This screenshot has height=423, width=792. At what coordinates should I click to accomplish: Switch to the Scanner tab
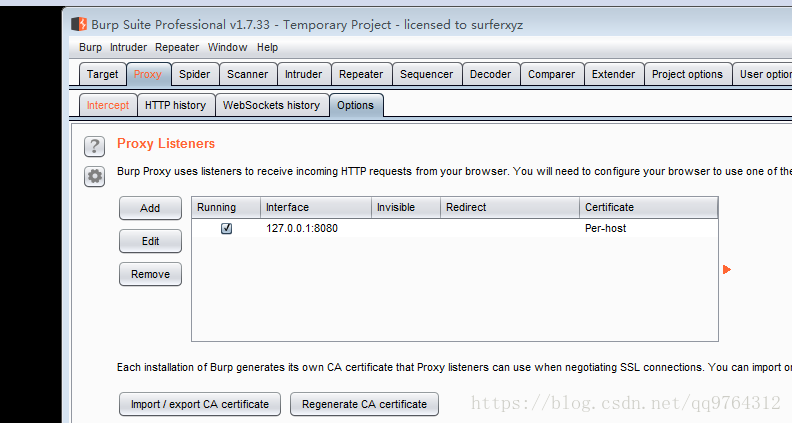[248, 74]
